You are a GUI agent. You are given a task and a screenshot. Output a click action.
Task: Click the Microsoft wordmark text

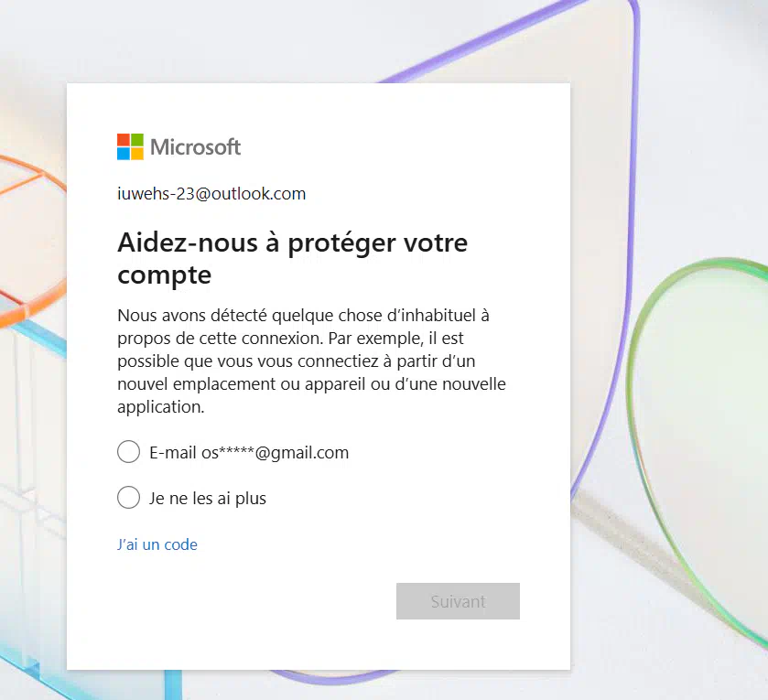195,146
